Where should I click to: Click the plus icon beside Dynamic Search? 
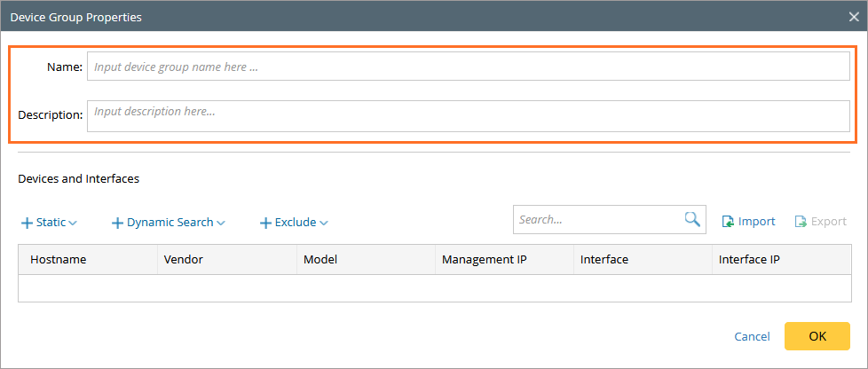coord(117,223)
